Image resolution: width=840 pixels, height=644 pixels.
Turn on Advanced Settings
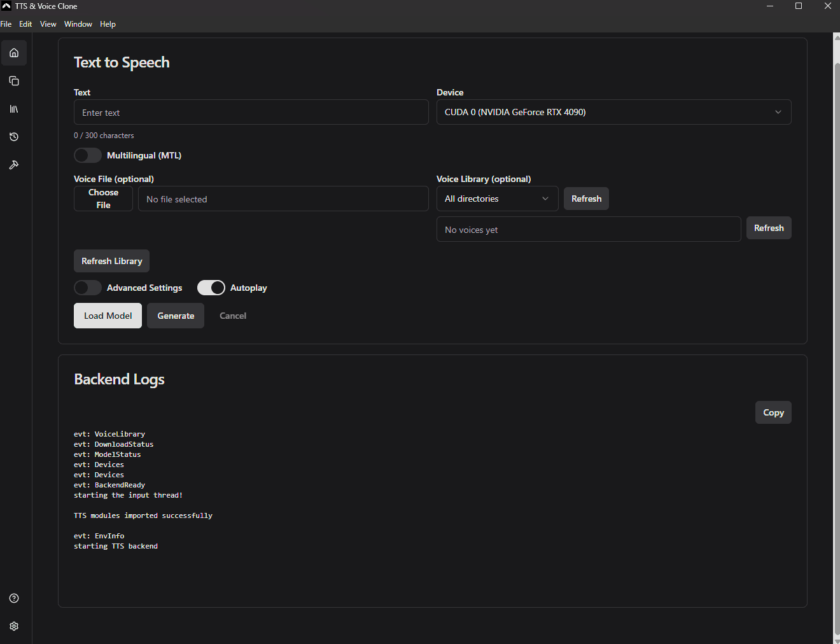[87, 288]
